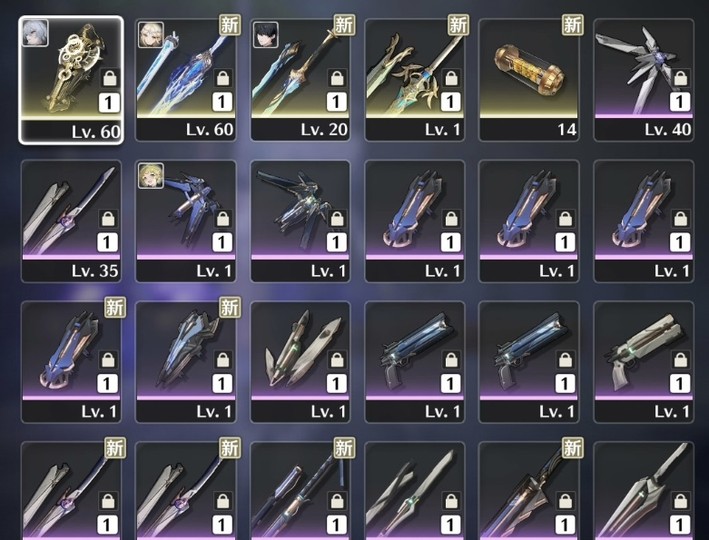Screen dimensions: 709x540
Task: Open the blue crystal sword at Lv. 60
Action: pos(186,80)
